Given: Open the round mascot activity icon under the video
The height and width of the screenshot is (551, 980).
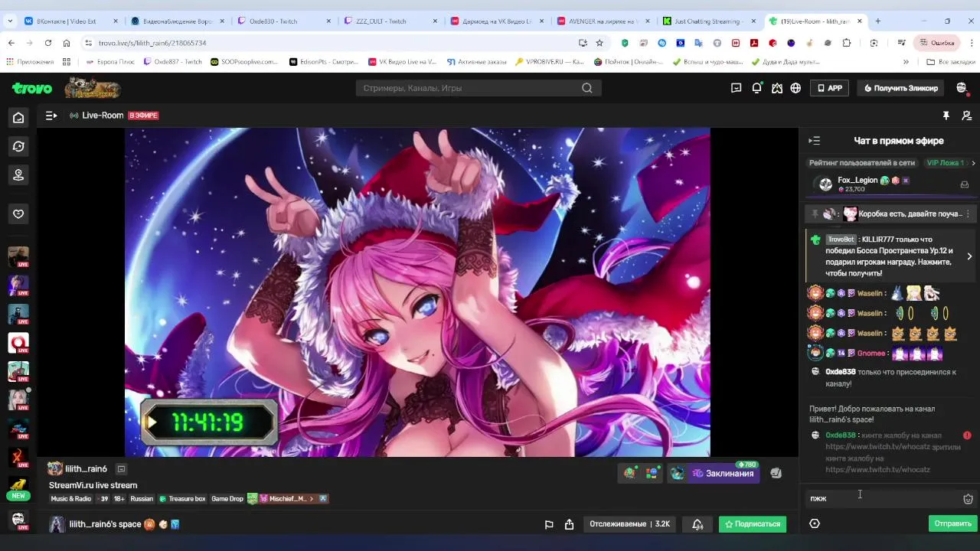Looking at the screenshot, I should [x=629, y=473].
